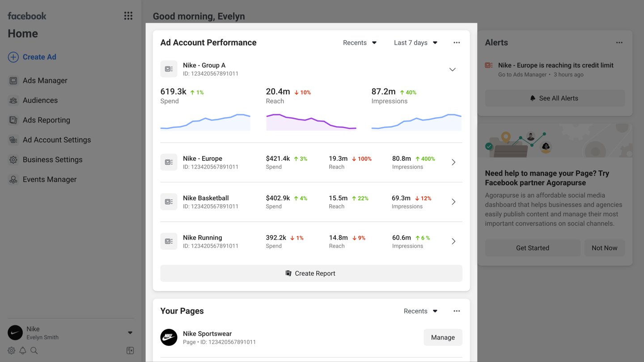Click the Create Report button

coord(311,274)
